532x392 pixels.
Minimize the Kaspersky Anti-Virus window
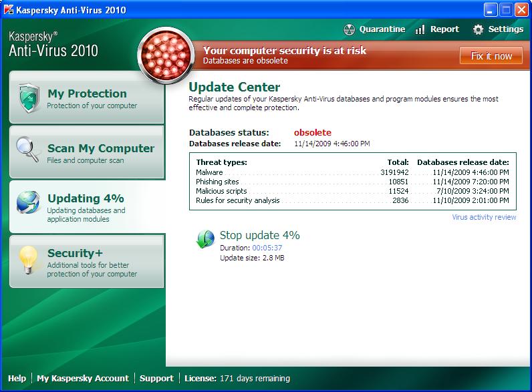[x=491, y=10]
